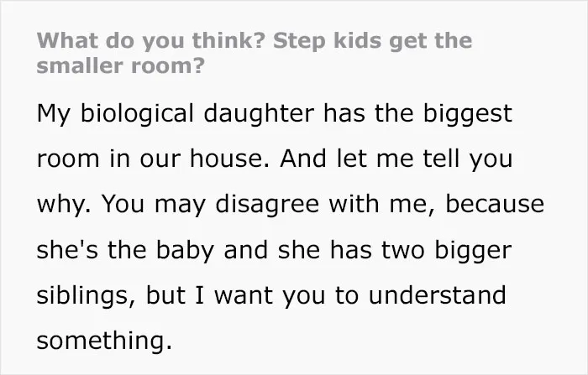Click the gray heading 'What do you think?'

[151, 41]
